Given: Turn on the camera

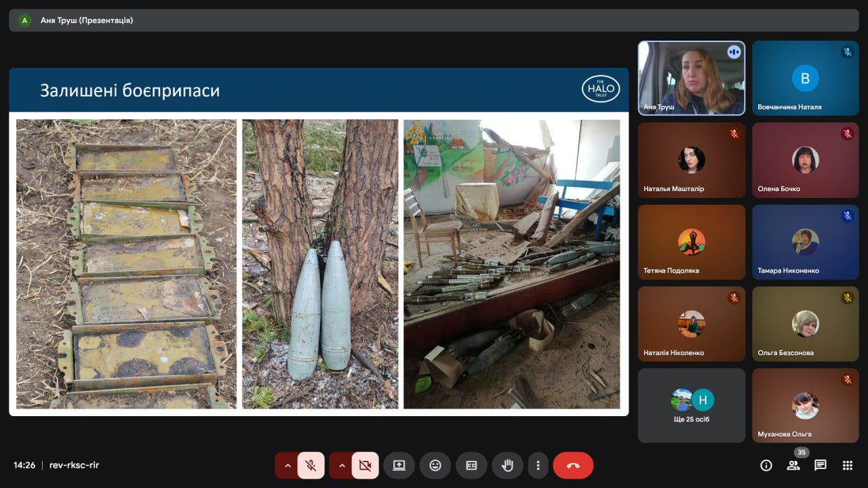Looking at the screenshot, I should pos(365,466).
